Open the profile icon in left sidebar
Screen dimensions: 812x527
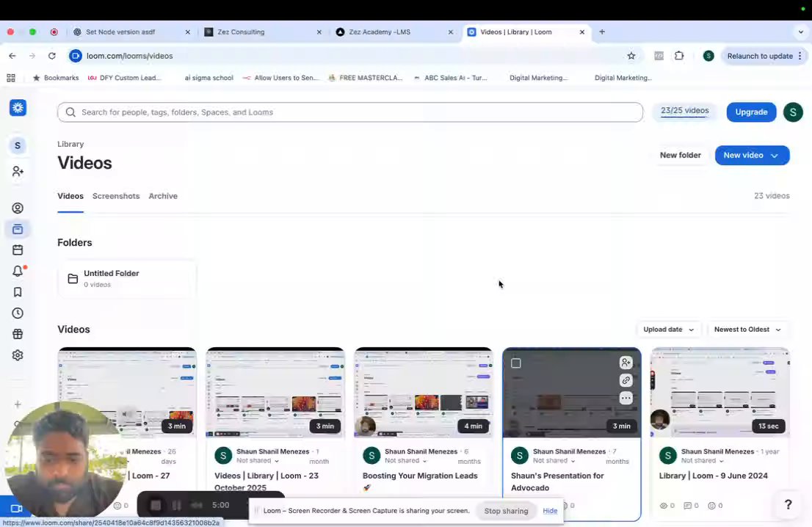click(18, 208)
